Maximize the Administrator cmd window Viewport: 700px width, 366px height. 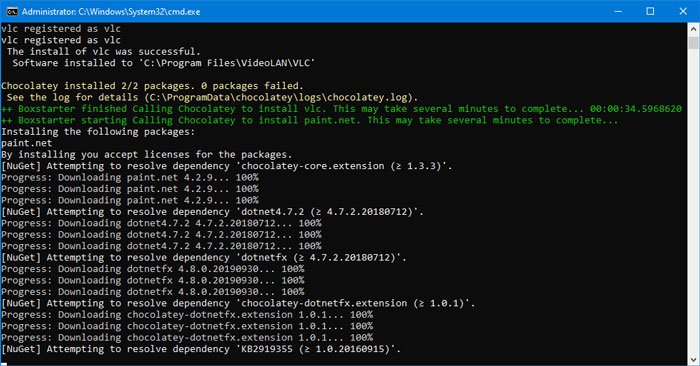(650, 12)
